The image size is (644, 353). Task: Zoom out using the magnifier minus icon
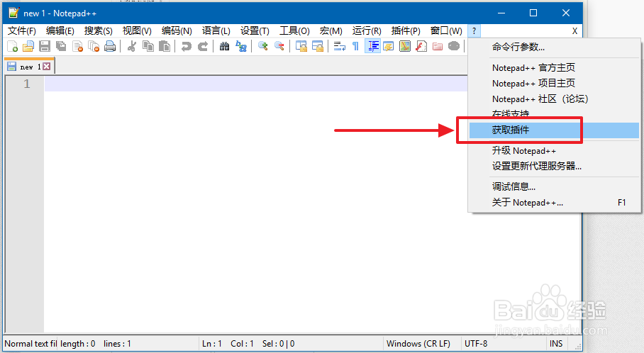coord(279,46)
